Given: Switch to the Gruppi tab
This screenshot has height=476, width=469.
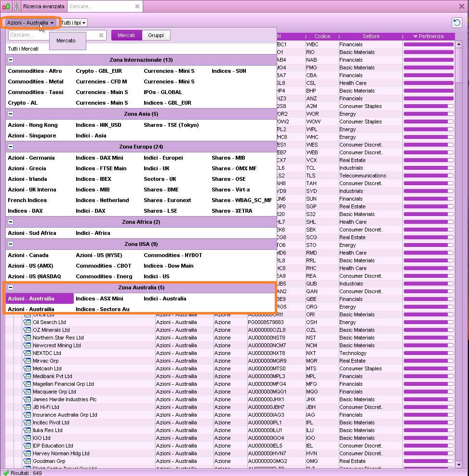Looking at the screenshot, I should tap(156, 35).
